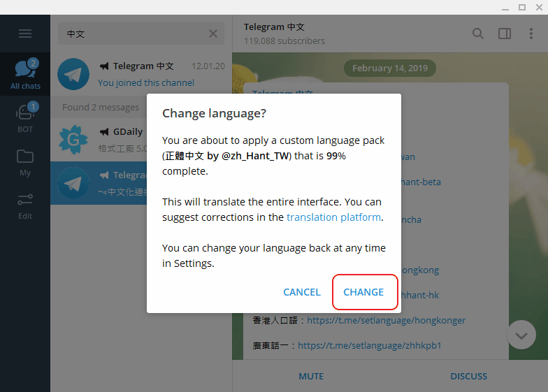Screen dimensions: 548x392
Task: Click the hant-beta link fragment
Action: 421,182
